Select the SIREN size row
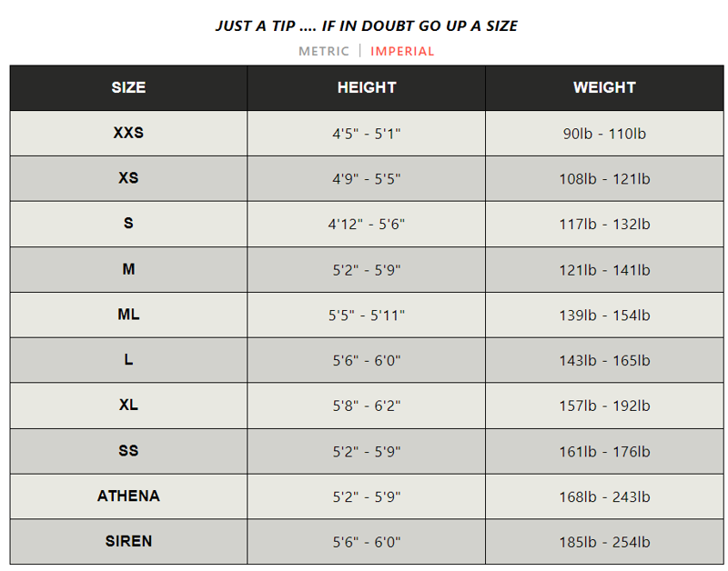This screenshot has width=728, height=571. click(127, 542)
